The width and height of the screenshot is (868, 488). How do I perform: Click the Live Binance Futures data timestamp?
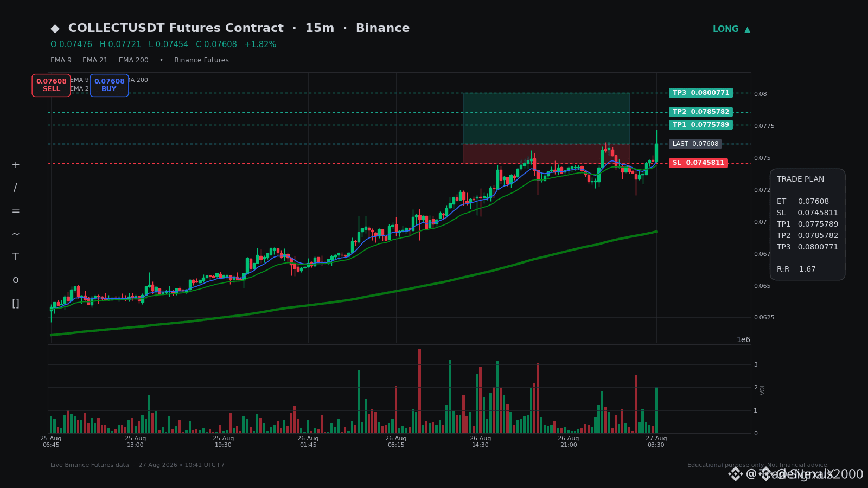tap(137, 465)
